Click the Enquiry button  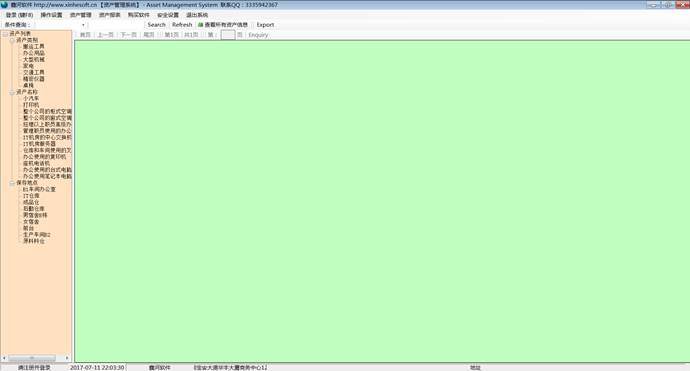pyautogui.click(x=258, y=35)
